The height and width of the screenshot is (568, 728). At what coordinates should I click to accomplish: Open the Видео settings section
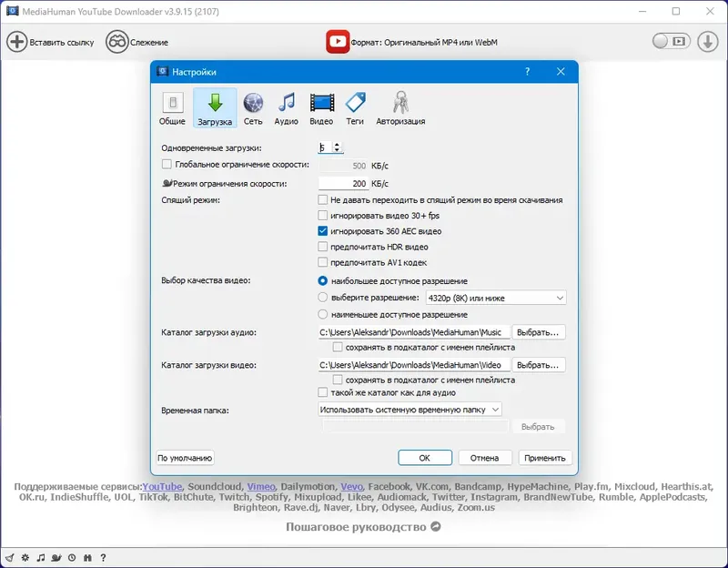pyautogui.click(x=323, y=106)
